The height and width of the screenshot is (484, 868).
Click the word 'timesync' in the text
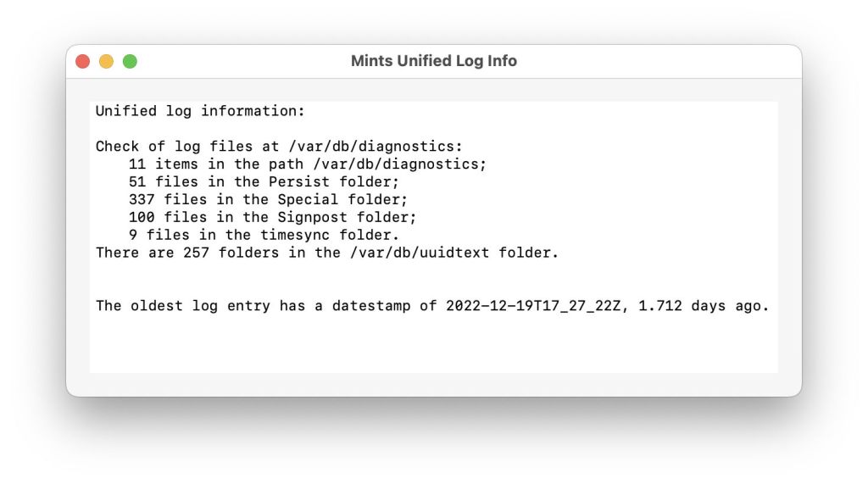[x=294, y=236]
